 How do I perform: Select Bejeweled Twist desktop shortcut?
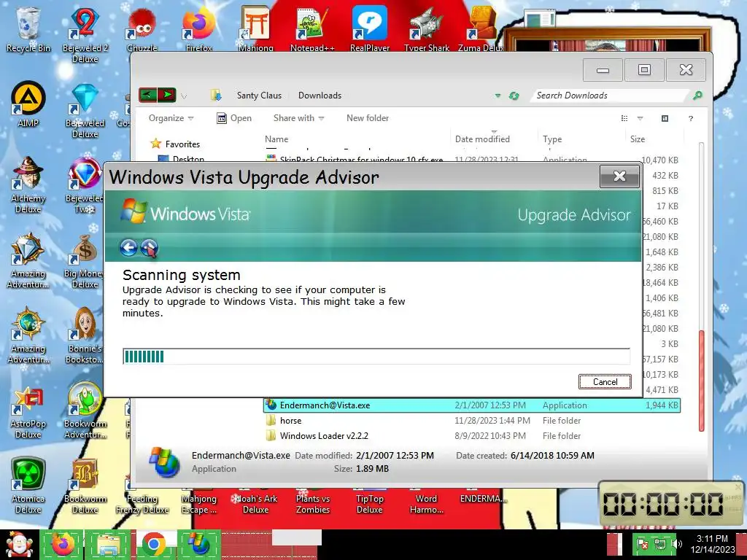[85, 185]
